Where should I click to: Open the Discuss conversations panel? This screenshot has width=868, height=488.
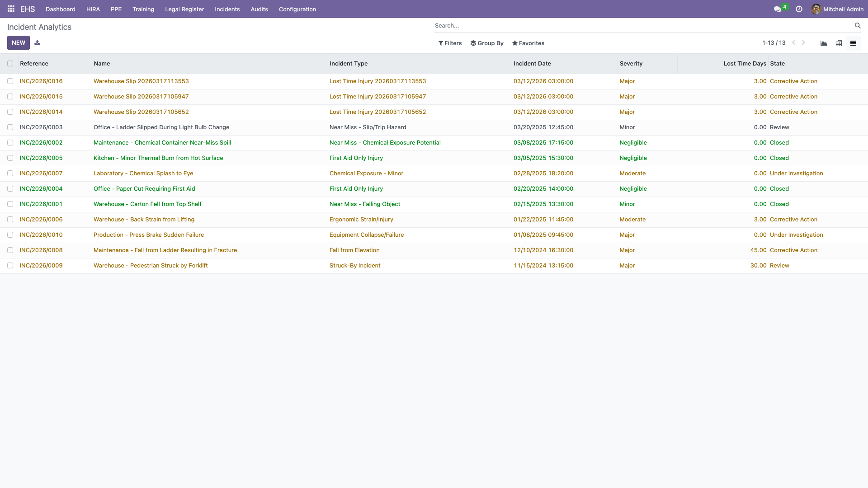[777, 9]
